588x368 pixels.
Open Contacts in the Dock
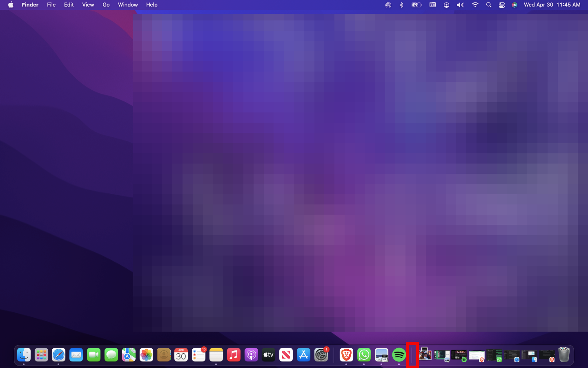pyautogui.click(x=164, y=355)
